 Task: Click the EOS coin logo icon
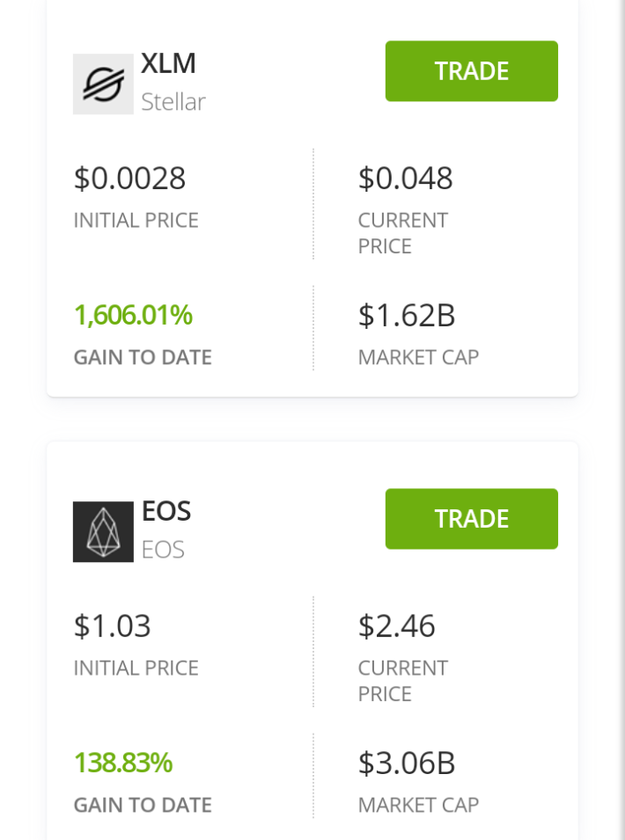(103, 532)
